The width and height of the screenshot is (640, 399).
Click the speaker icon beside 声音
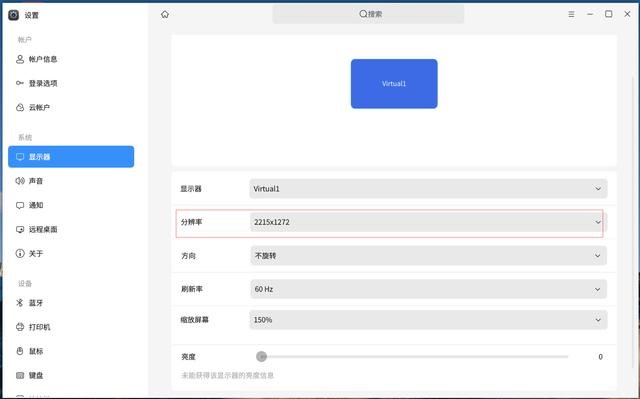pos(20,181)
